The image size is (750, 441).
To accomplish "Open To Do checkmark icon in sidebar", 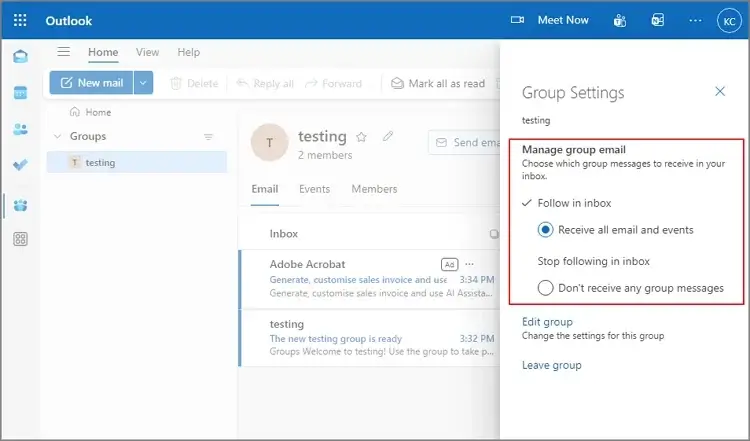I will (20, 165).
